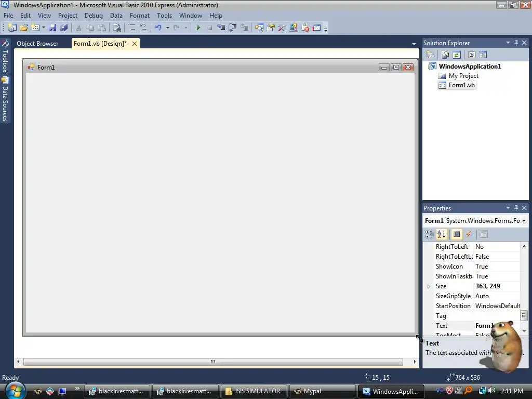Switch to the Object Browser tab

coord(37,44)
